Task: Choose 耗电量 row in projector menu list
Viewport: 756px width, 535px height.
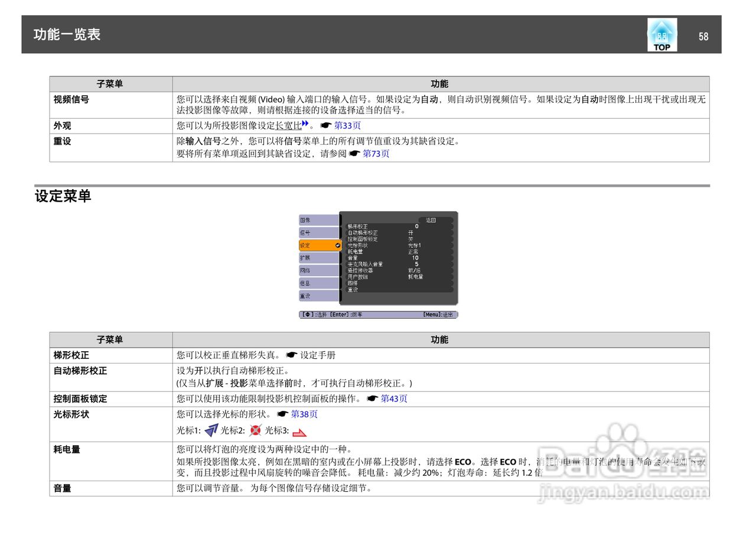Action: pos(399,252)
